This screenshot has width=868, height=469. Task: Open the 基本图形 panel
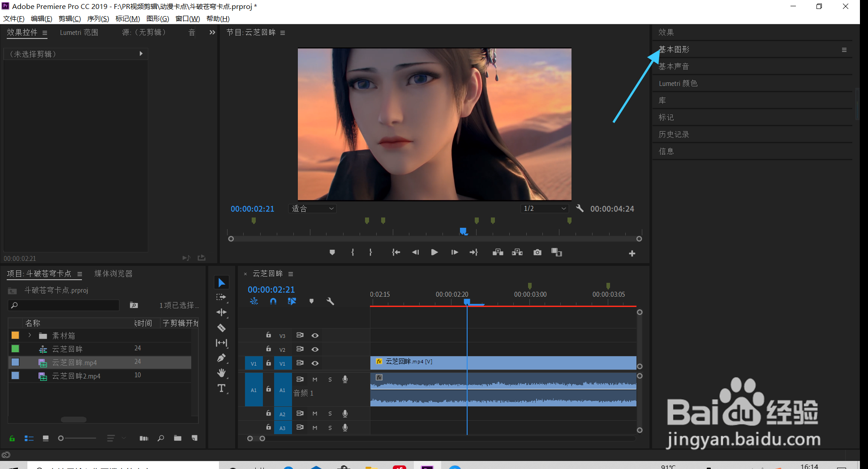point(674,49)
